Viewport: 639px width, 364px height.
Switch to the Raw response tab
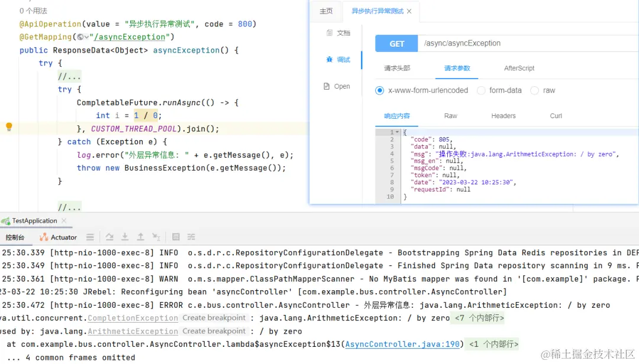(x=450, y=116)
